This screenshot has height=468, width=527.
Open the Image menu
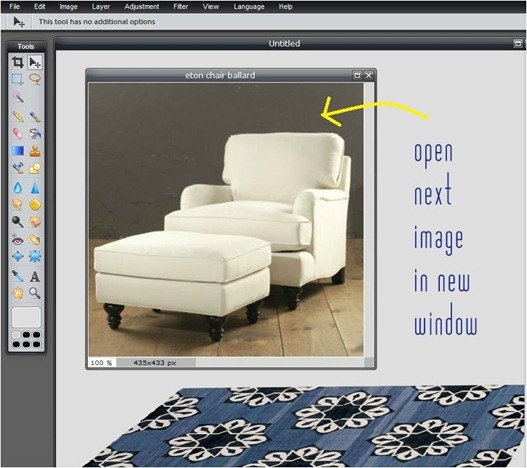pos(68,6)
